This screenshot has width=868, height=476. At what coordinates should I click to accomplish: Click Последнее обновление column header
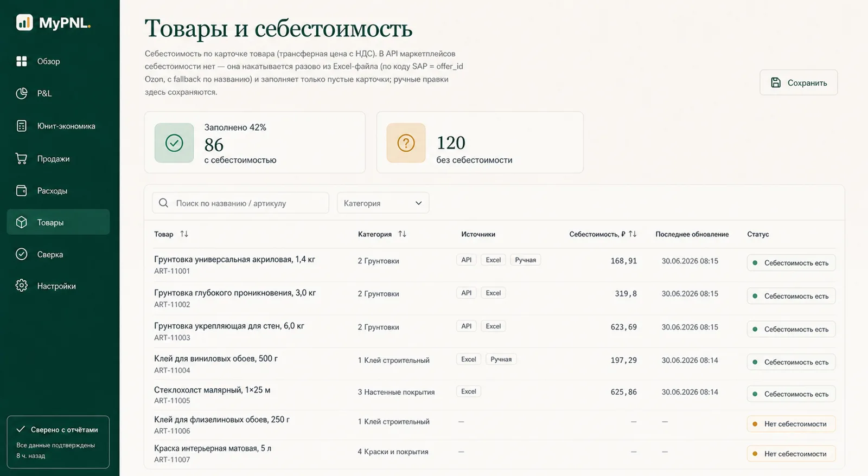point(692,234)
